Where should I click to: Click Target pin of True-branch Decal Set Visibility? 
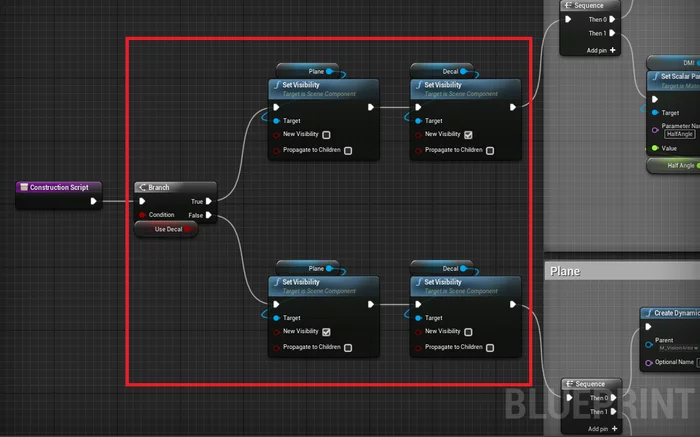[418, 121]
